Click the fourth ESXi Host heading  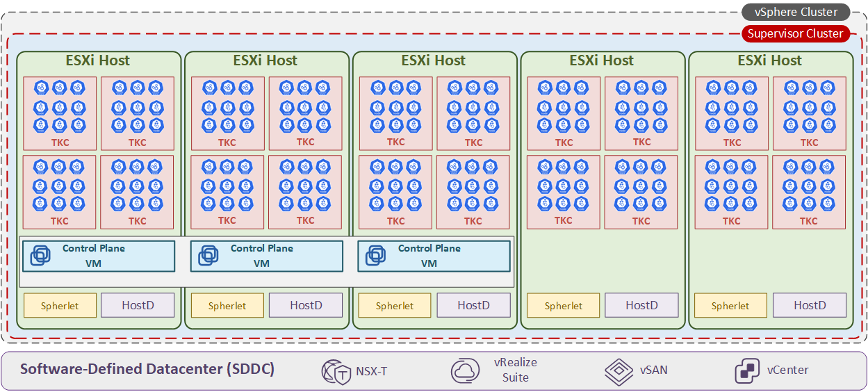point(602,60)
